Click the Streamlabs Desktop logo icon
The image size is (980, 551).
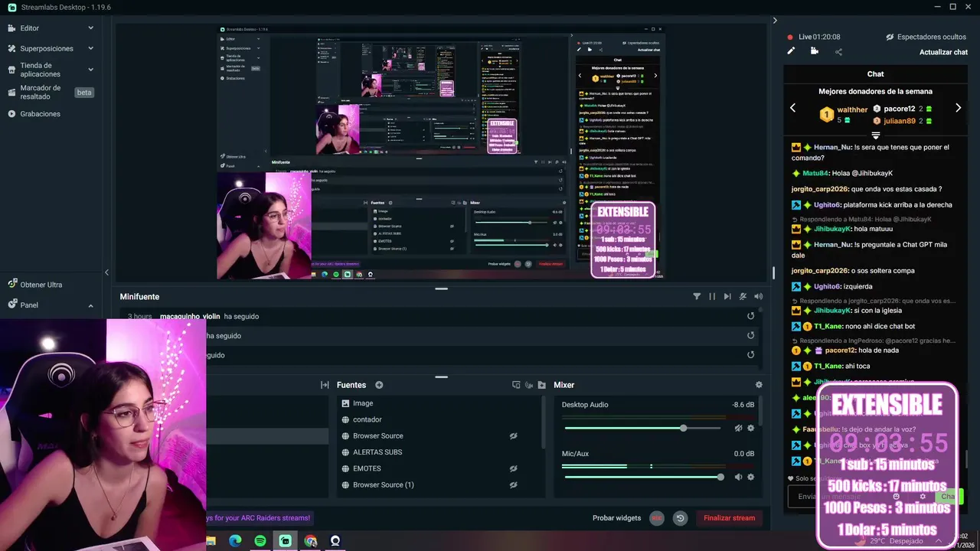click(11, 7)
